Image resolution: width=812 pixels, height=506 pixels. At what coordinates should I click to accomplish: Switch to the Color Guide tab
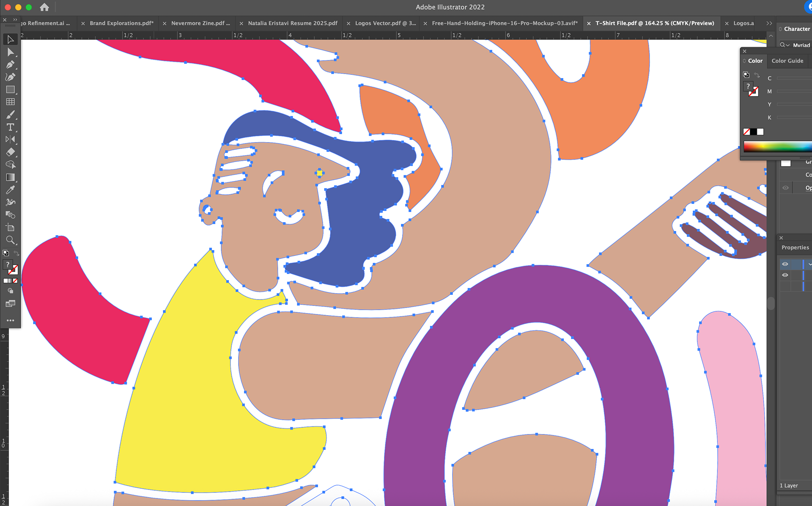pos(787,61)
